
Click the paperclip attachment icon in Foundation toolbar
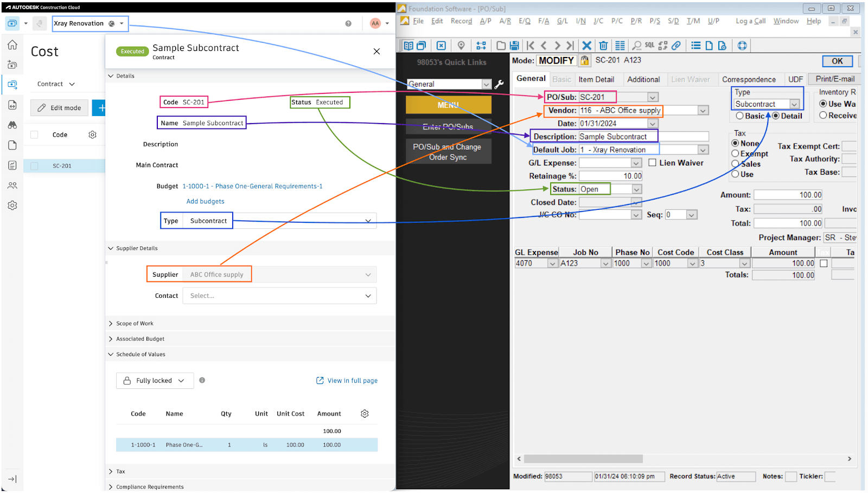coord(676,46)
